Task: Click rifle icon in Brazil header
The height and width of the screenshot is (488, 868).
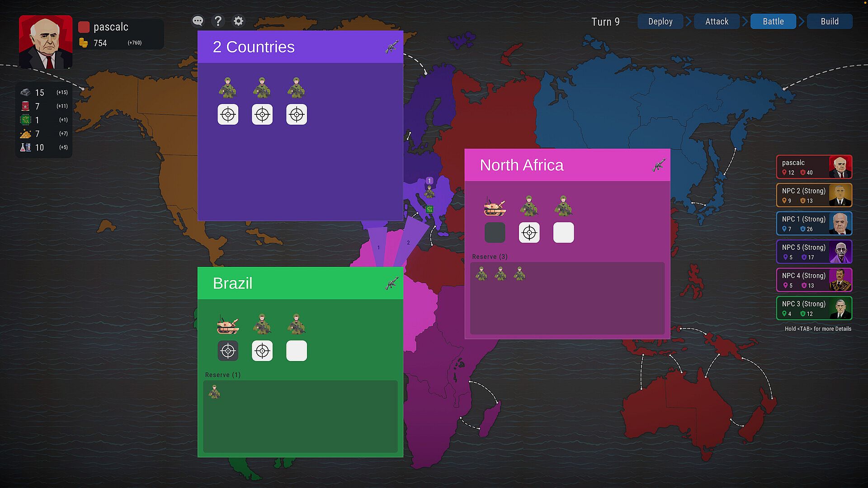Action: pyautogui.click(x=392, y=283)
